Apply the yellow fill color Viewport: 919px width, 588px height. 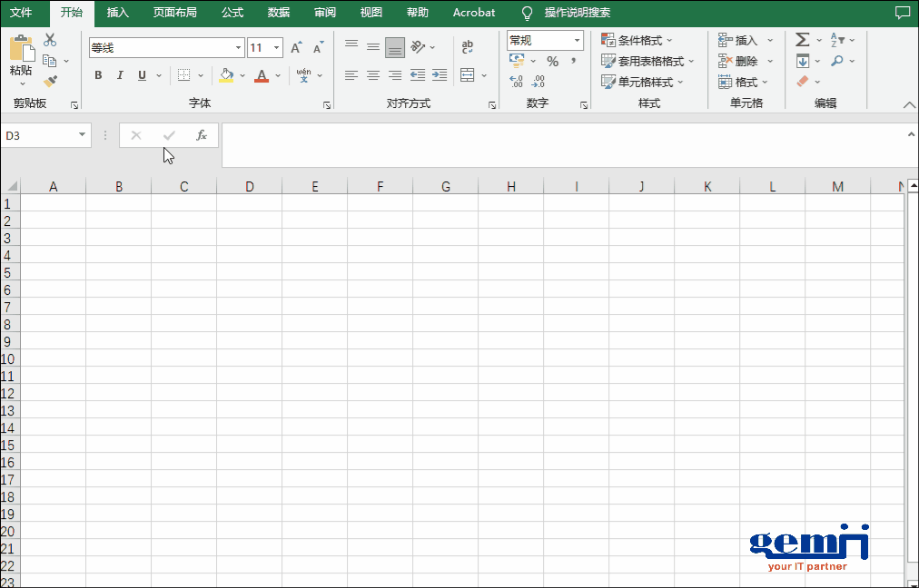coord(226,75)
